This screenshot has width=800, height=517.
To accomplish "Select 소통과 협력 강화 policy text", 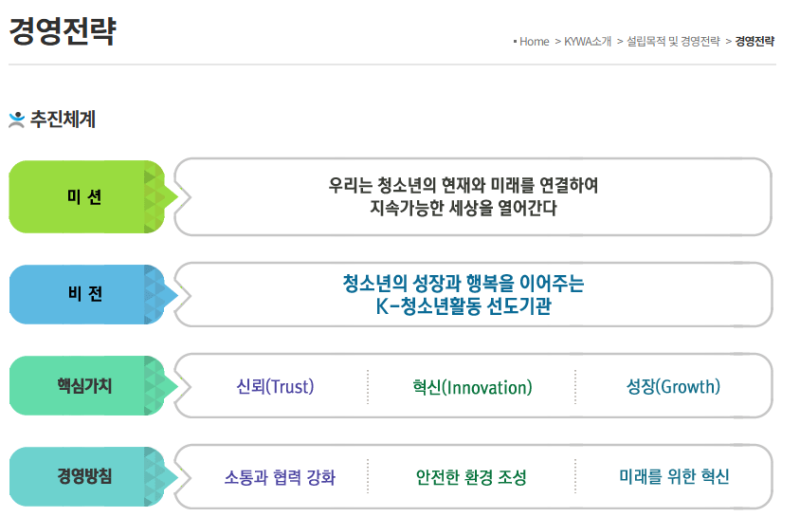I will 279,477.
